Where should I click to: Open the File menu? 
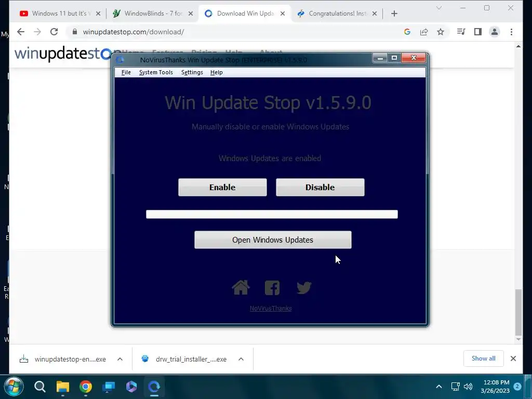(x=126, y=72)
